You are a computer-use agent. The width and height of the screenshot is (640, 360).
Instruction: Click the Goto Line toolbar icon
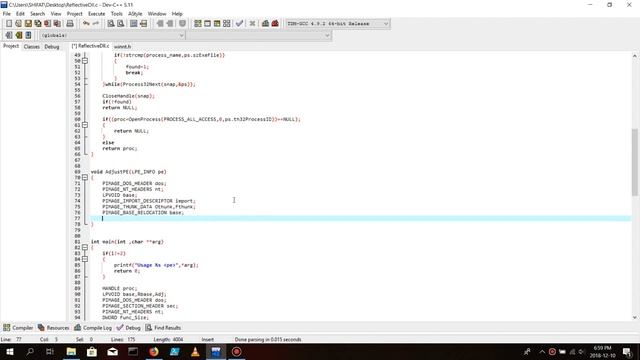click(143, 24)
